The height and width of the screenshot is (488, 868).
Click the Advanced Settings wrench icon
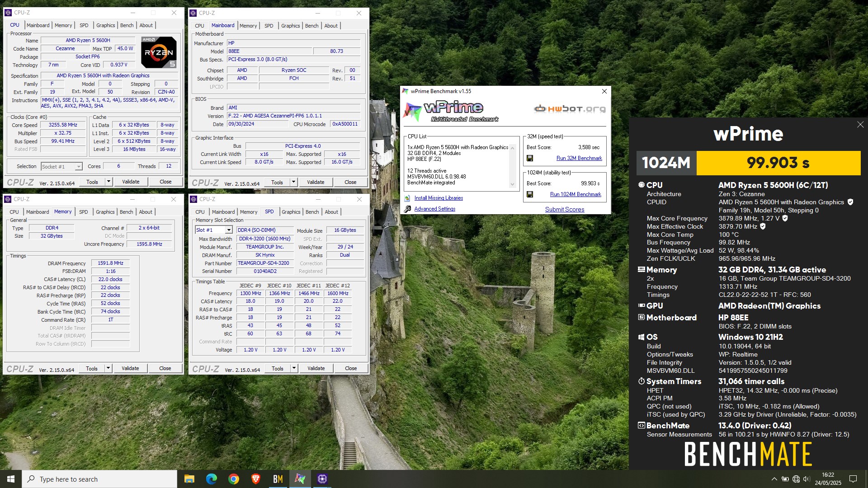click(407, 209)
